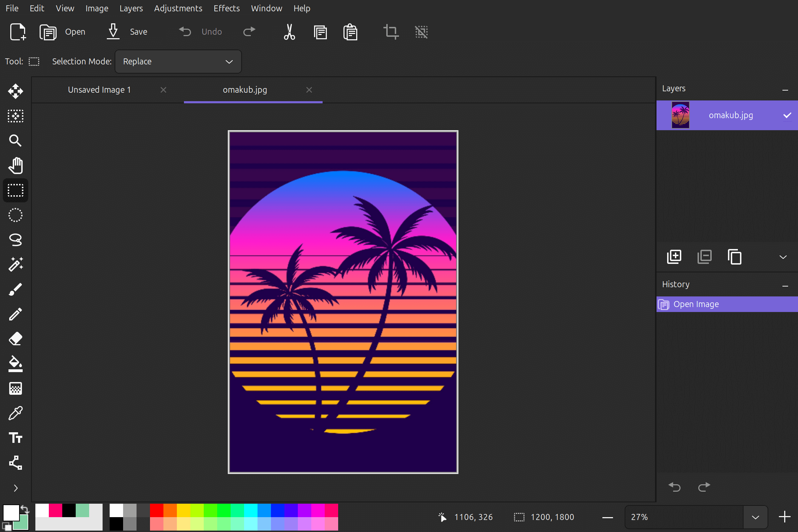Select the Lasso Select tool
Image resolution: width=798 pixels, height=532 pixels.
16,240
